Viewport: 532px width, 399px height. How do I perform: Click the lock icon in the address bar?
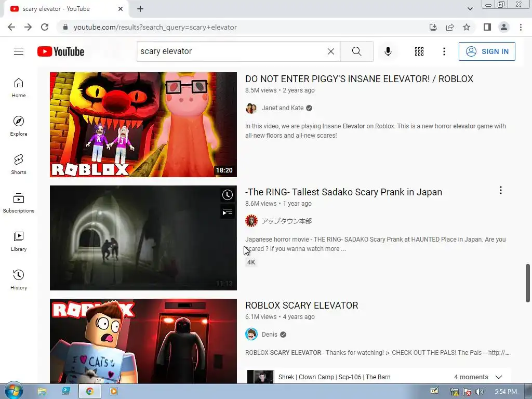[65, 27]
